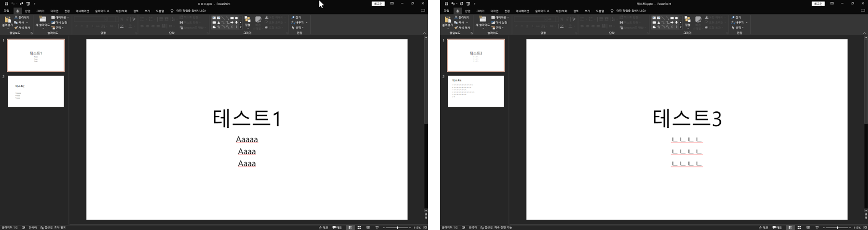Screen dimensions: 868x230
Task: Open ribbon display options in left window title bar
Action: point(392,3)
